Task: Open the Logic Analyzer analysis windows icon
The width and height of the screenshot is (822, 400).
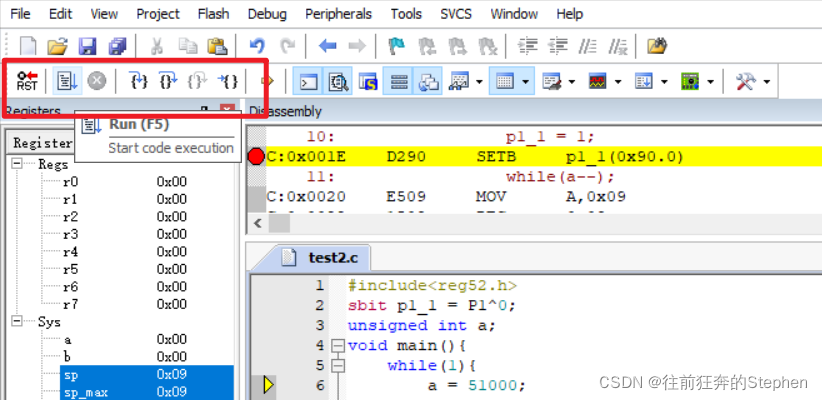Action: [598, 81]
